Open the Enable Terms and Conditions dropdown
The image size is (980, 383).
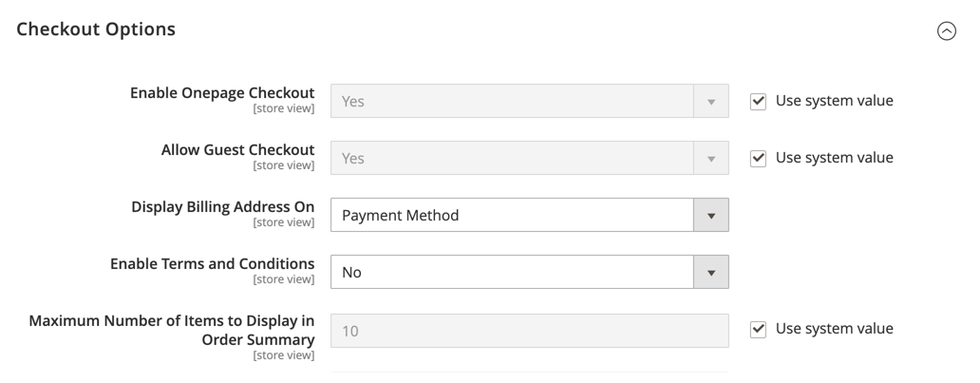pyautogui.click(x=529, y=272)
